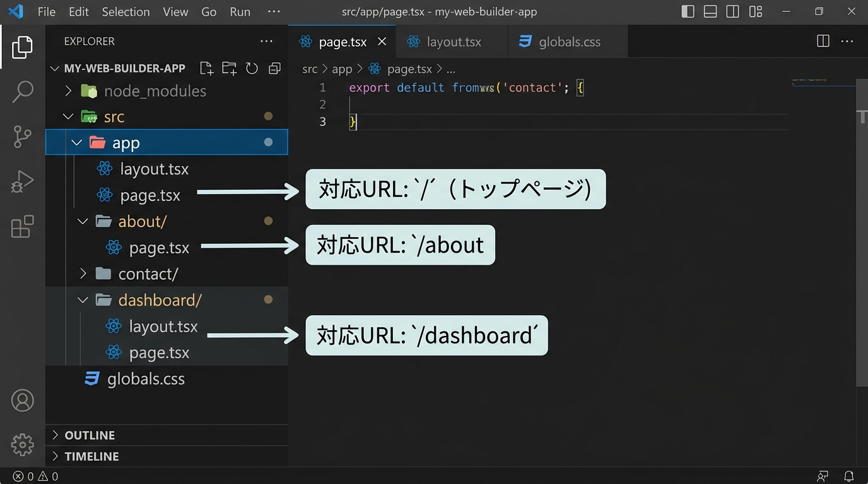The height and width of the screenshot is (484, 868).
Task: Switch to the globals.css tab
Action: [568, 42]
